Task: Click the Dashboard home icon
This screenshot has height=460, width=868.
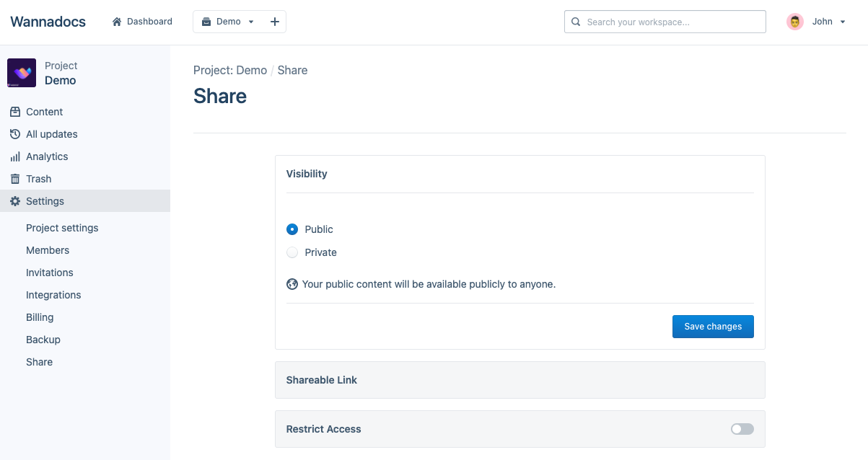Action: coord(117,22)
